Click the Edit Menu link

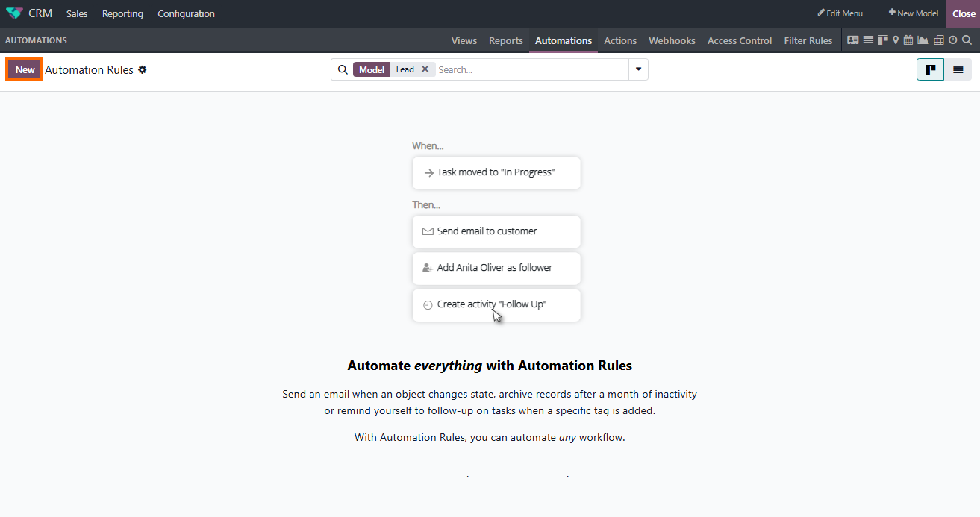(840, 13)
